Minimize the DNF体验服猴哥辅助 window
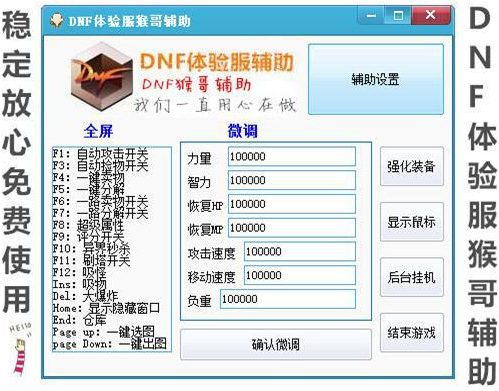This screenshot has height=391, width=499. pos(371,15)
